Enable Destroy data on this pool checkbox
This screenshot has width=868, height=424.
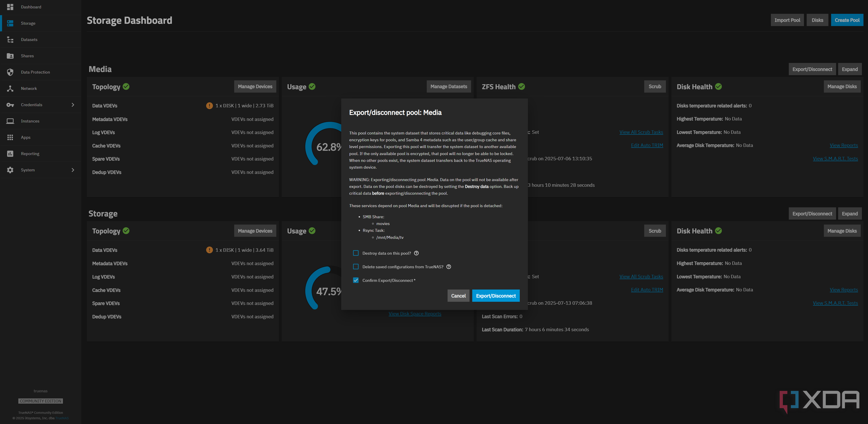tap(356, 253)
